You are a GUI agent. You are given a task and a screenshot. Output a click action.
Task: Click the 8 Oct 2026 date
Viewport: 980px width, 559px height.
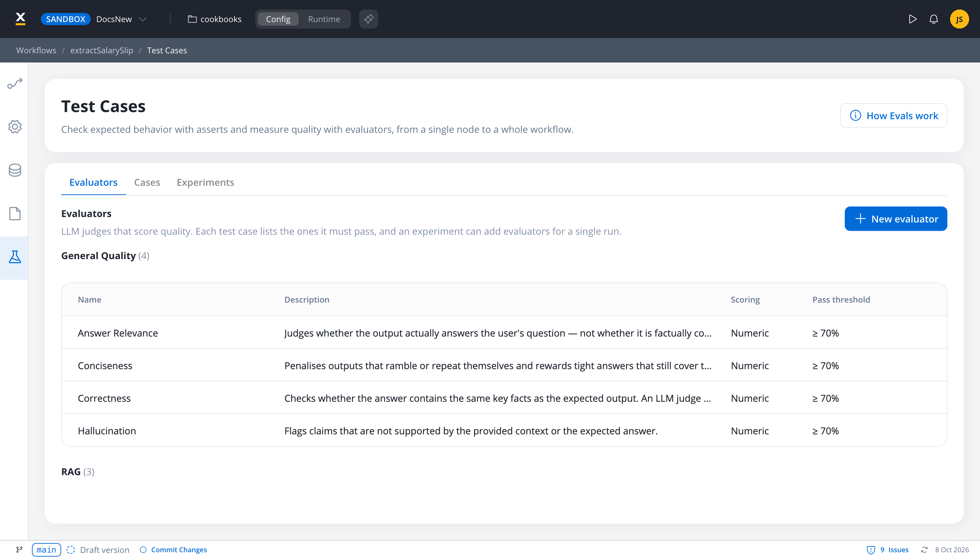click(951, 550)
